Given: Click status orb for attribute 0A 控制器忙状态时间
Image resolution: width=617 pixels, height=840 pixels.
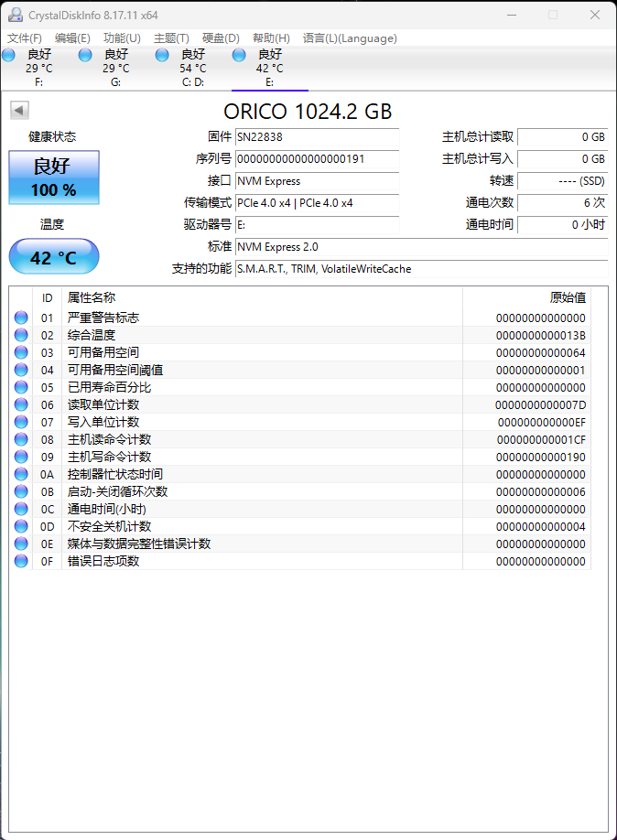Looking at the screenshot, I should [21, 474].
